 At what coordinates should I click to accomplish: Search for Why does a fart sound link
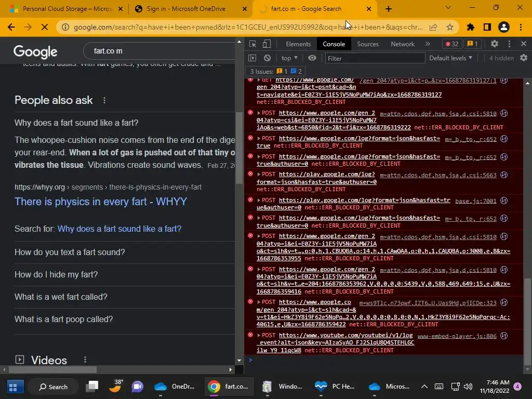pyautogui.click(x=119, y=229)
